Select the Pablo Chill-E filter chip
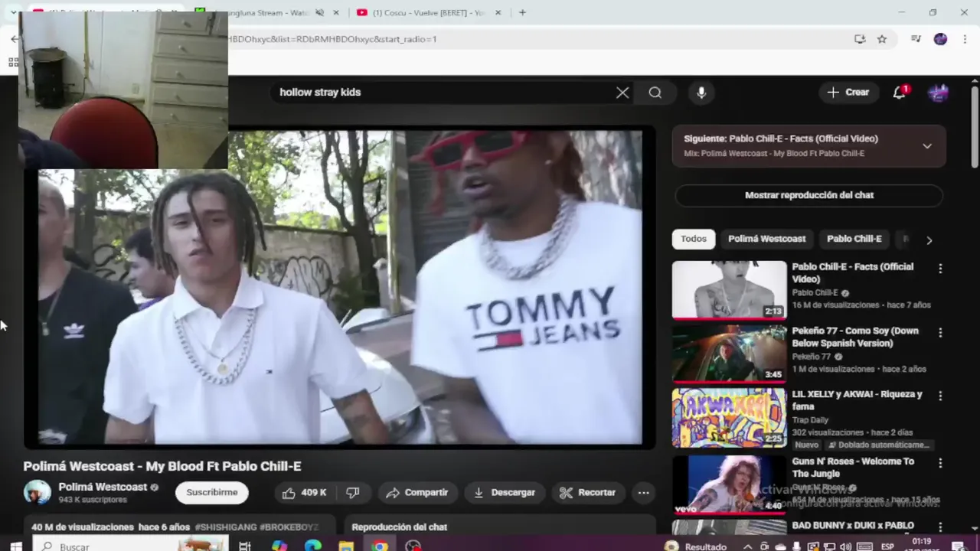980x551 pixels. click(854, 239)
